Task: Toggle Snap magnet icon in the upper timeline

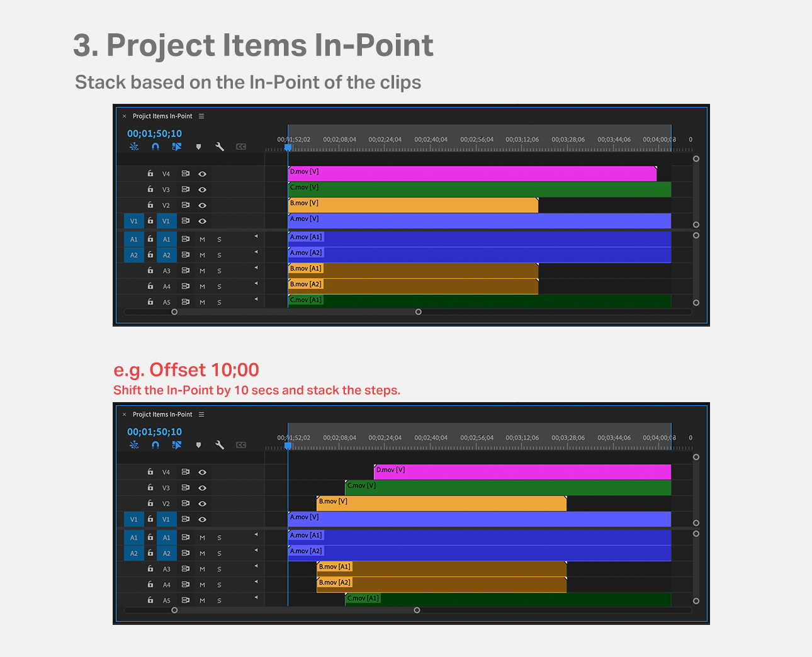Action: pos(155,147)
